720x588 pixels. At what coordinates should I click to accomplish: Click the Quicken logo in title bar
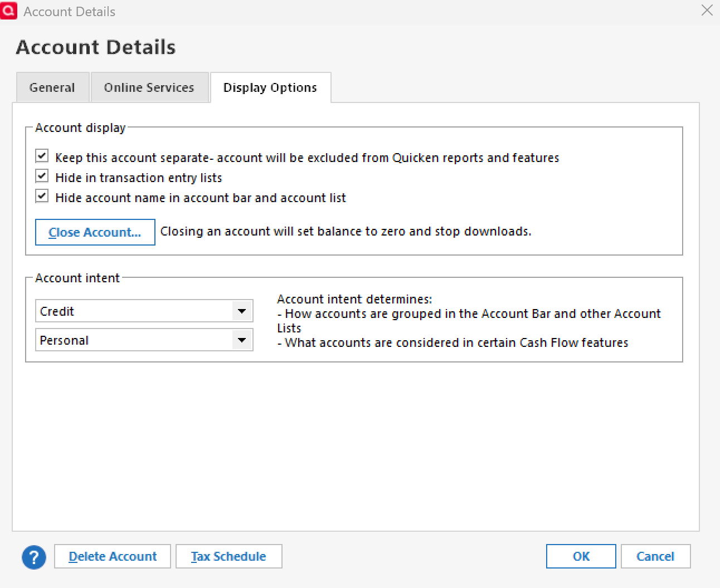click(8, 11)
